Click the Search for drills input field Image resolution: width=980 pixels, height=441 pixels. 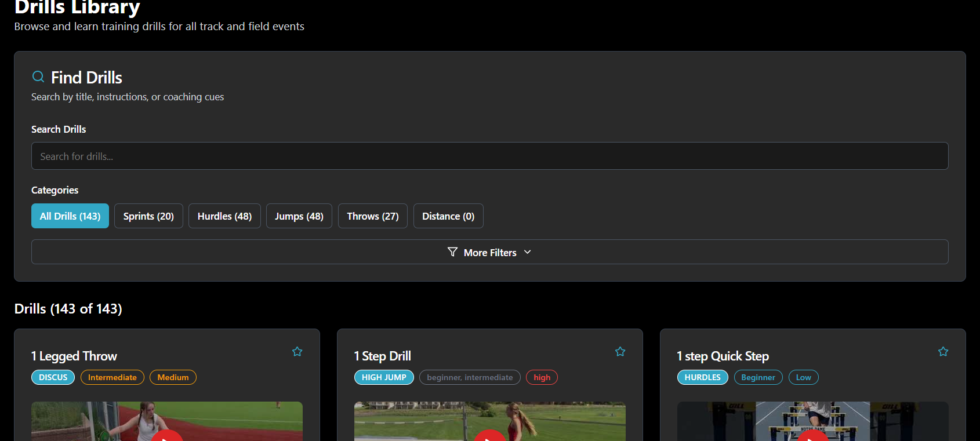(x=489, y=156)
